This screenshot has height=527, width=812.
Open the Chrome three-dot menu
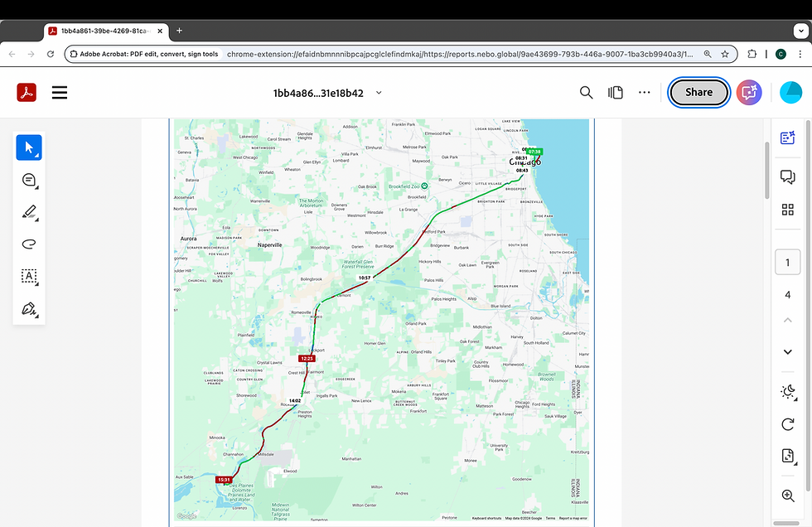point(800,54)
